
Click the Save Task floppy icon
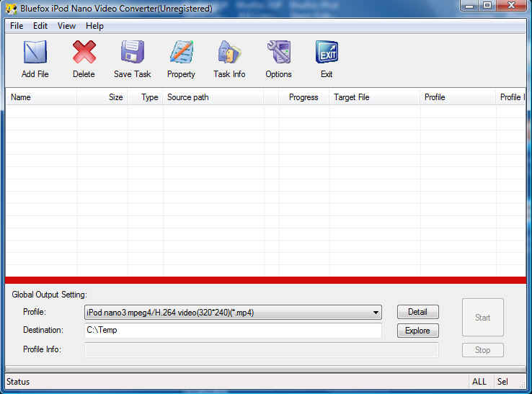[x=133, y=52]
